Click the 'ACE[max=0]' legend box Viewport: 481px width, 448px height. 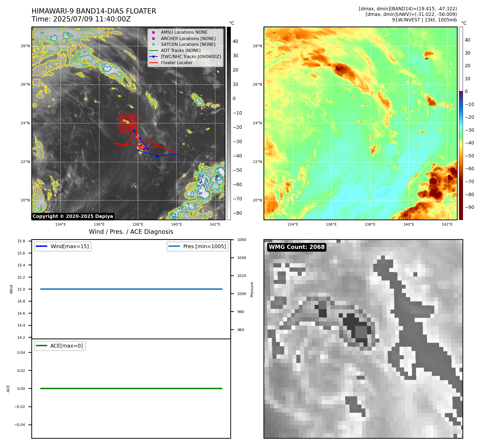coord(60,346)
